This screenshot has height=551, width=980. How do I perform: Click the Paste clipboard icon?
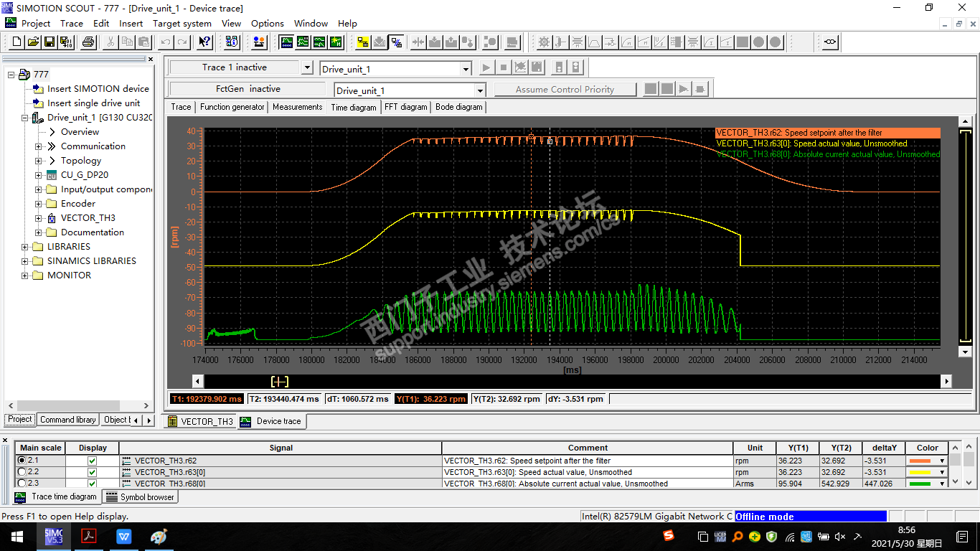coord(143,42)
